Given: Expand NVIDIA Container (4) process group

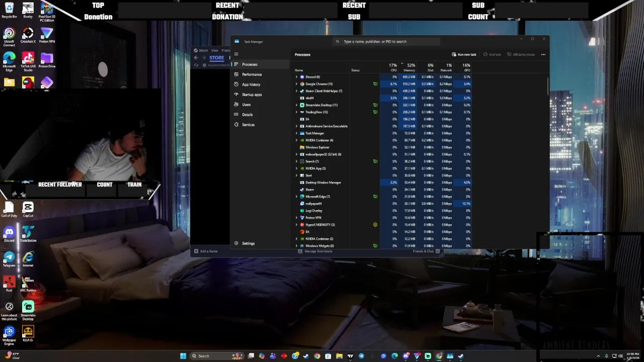Looking at the screenshot, I should pos(296,140).
